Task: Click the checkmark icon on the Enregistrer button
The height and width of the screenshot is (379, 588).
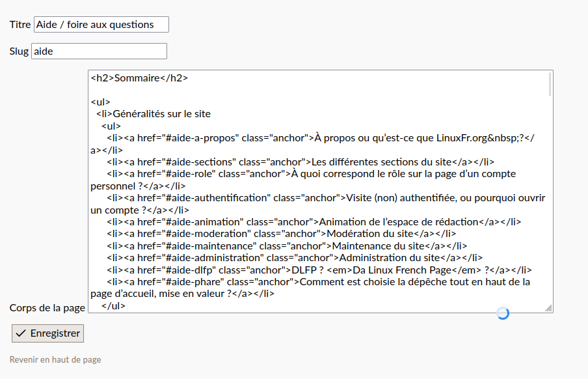Action: coord(21,333)
